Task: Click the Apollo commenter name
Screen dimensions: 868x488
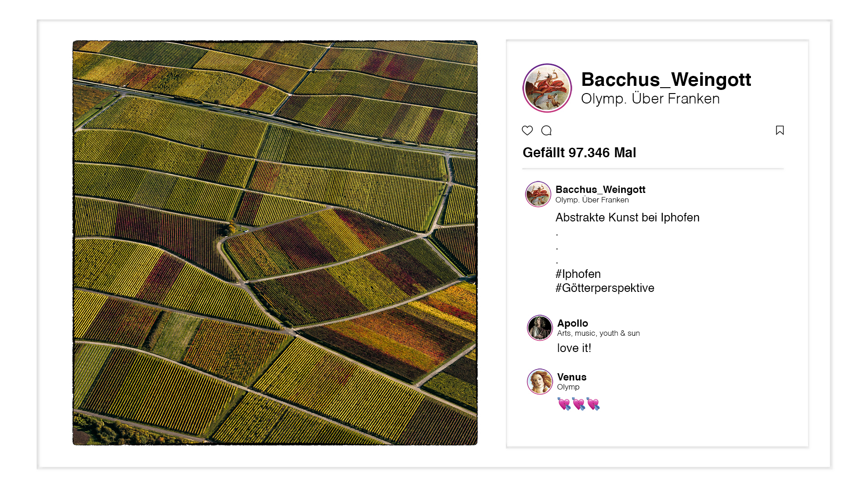Action: point(572,323)
